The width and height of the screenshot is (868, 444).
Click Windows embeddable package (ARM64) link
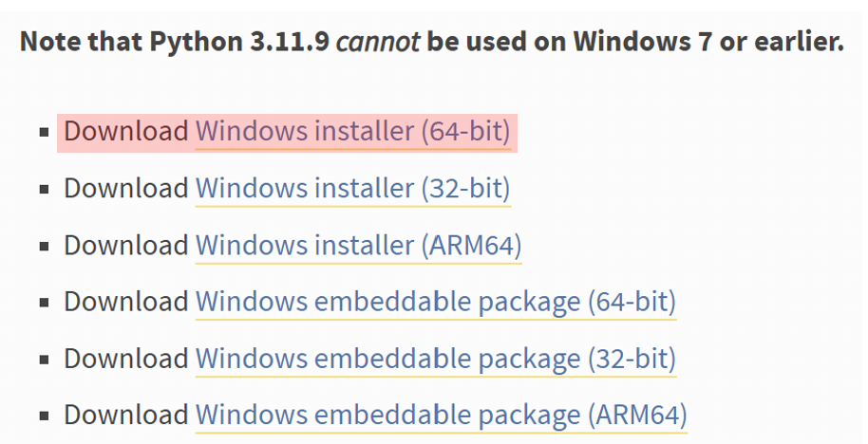[441, 415]
